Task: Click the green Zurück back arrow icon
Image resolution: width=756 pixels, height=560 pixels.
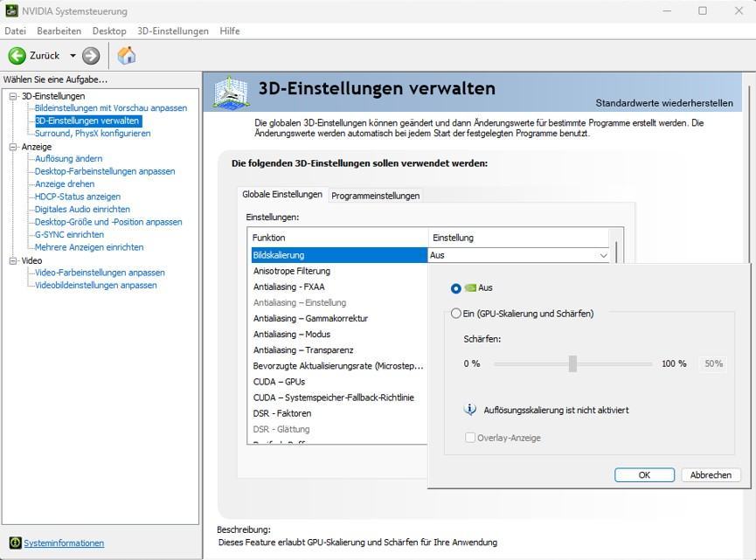Action: tap(17, 56)
